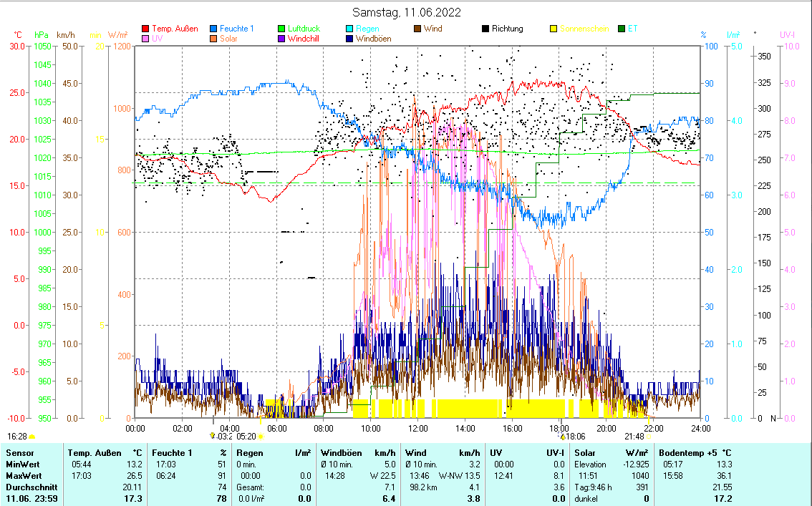This screenshot has height=506, width=812.
Task: Click the Richtung legend label
Action: pos(508,29)
